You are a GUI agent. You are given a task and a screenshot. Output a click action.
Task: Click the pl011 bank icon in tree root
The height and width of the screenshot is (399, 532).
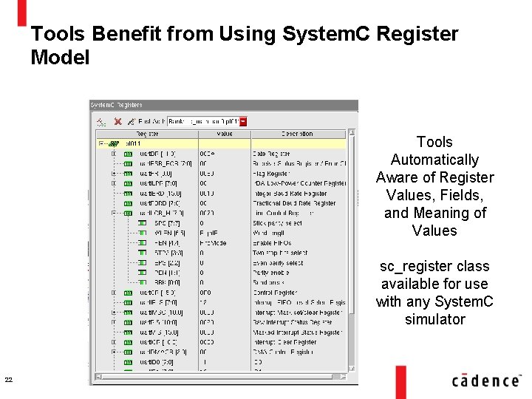114,144
